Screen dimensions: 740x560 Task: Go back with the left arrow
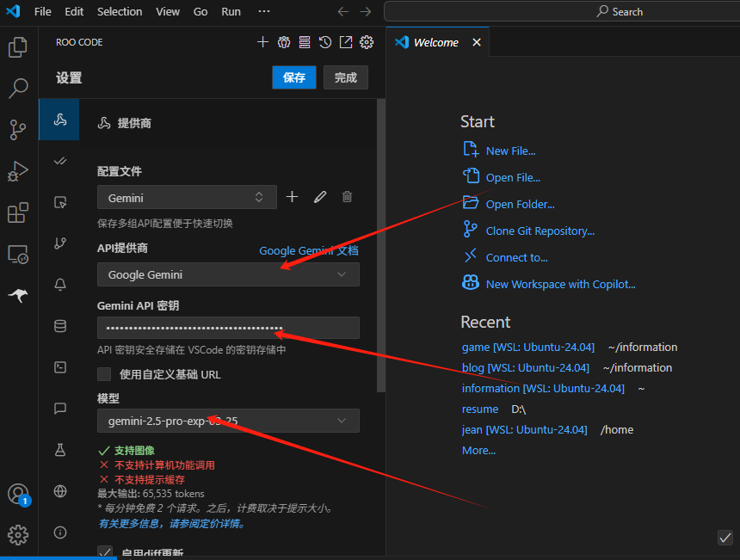pyautogui.click(x=343, y=11)
